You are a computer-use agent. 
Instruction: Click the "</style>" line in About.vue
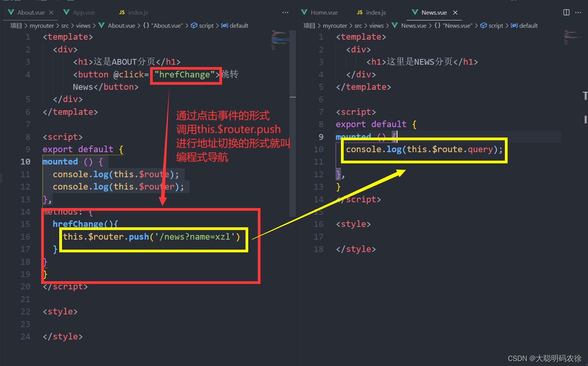63,337
